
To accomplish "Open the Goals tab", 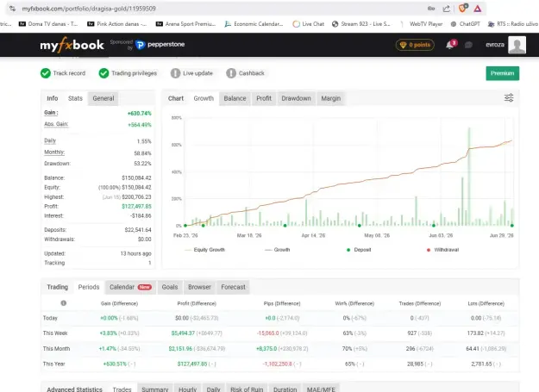I will coord(170,287).
